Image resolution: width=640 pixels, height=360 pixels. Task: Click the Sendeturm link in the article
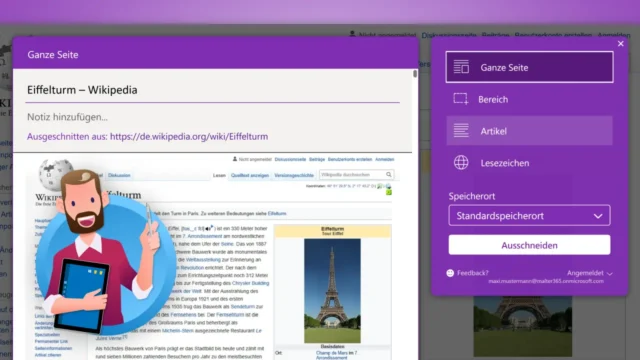pos(242,307)
